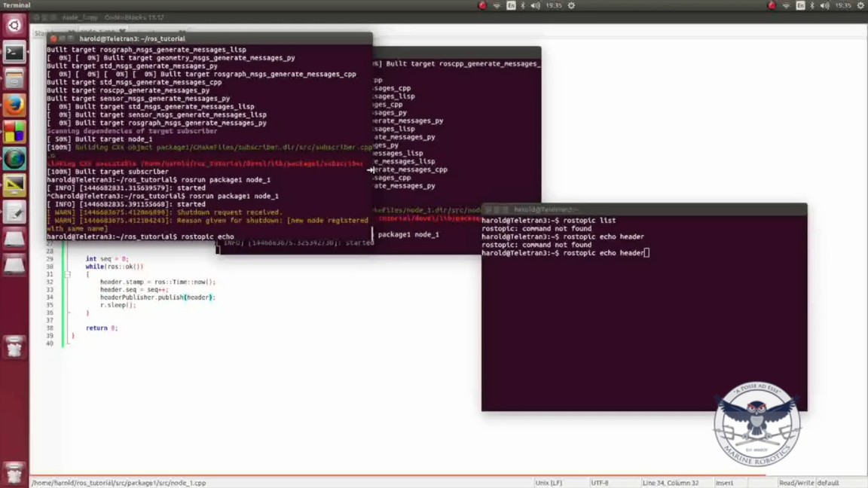Open the UTF-8 encoding selector
The image size is (868, 488).
600,483
